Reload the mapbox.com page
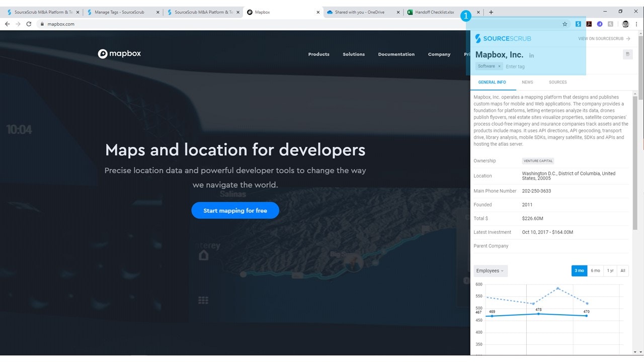 tap(29, 24)
